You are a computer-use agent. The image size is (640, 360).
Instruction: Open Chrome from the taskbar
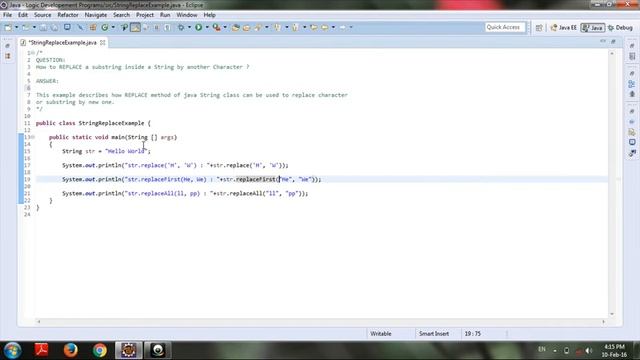(100, 350)
